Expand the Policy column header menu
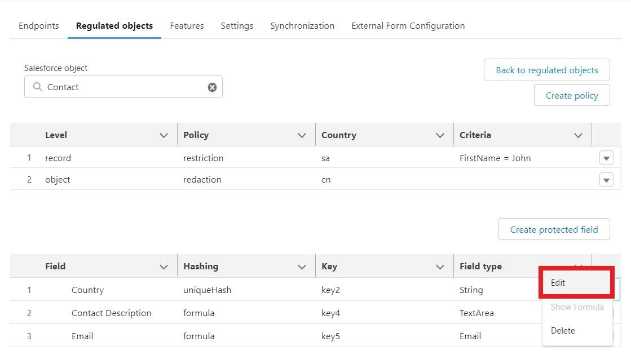This screenshot has height=364, width=631. 302,135
